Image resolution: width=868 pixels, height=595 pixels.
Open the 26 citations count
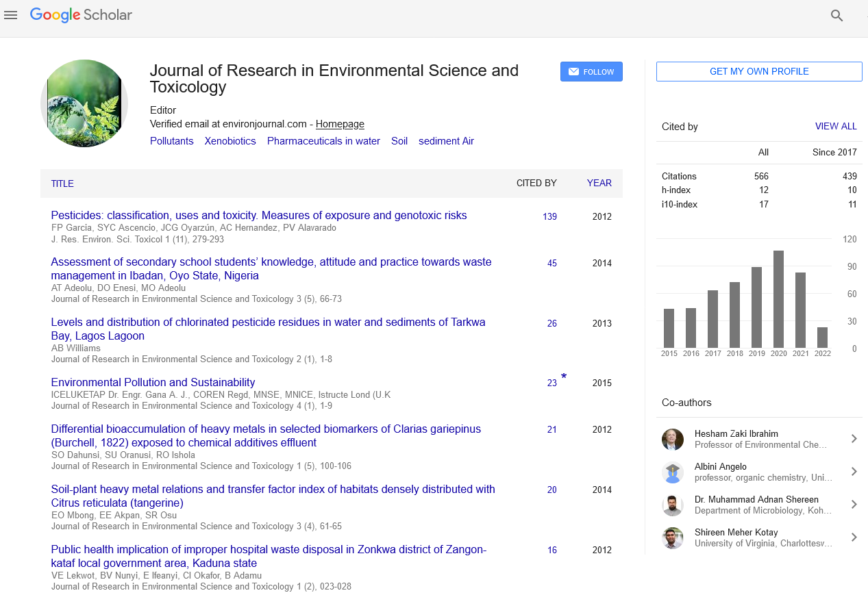[552, 323]
